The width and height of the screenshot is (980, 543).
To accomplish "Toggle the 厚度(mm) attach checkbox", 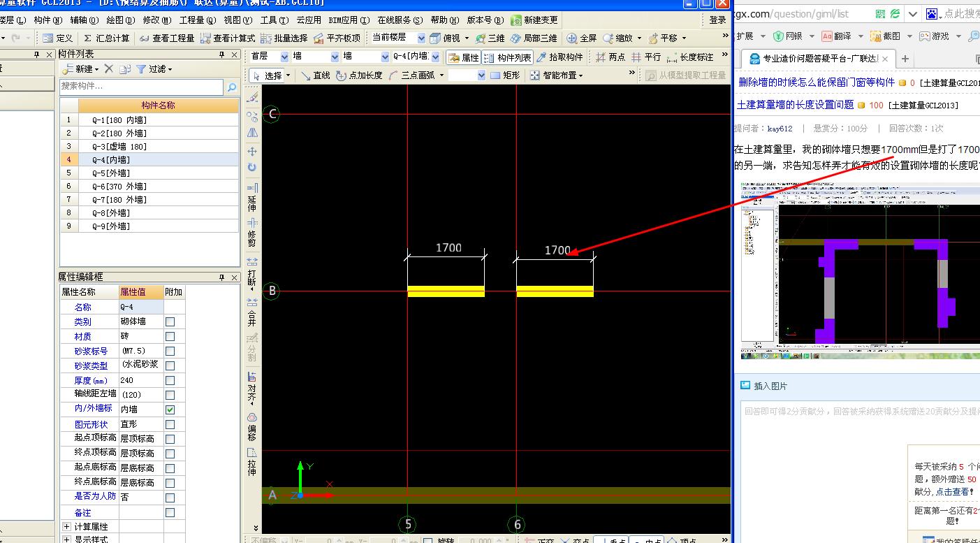I will [170, 380].
